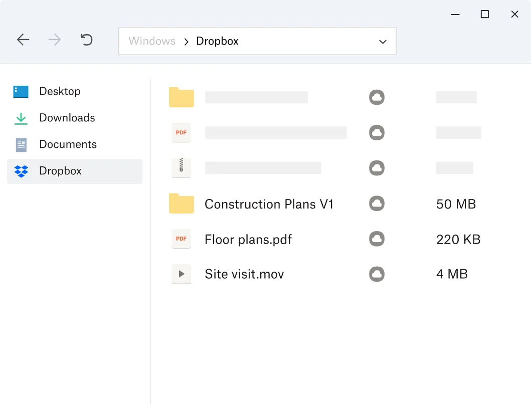The height and width of the screenshot is (420, 531).
Task: Click cloud icon in the unnamed PDF row
Action: pos(377,132)
